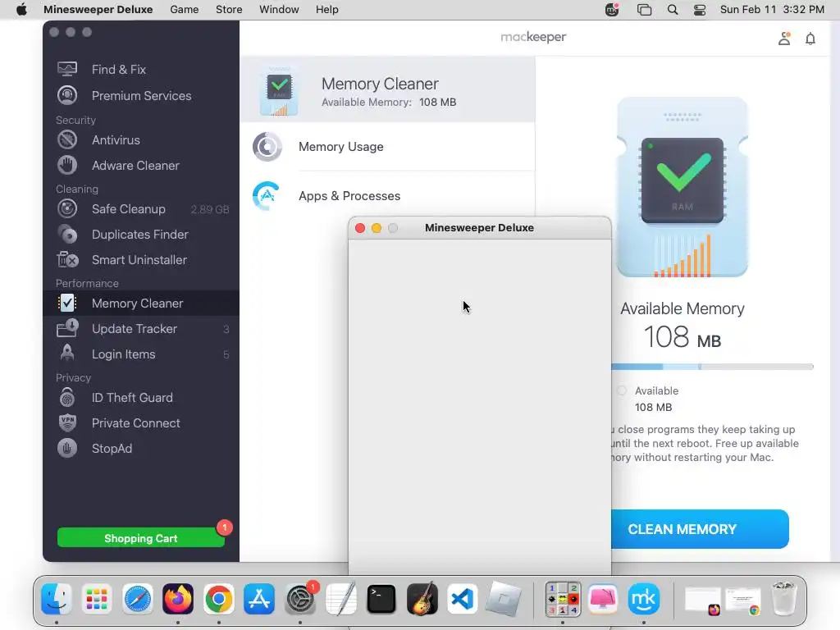Close the Minesweeper Deluxe window

(360, 228)
